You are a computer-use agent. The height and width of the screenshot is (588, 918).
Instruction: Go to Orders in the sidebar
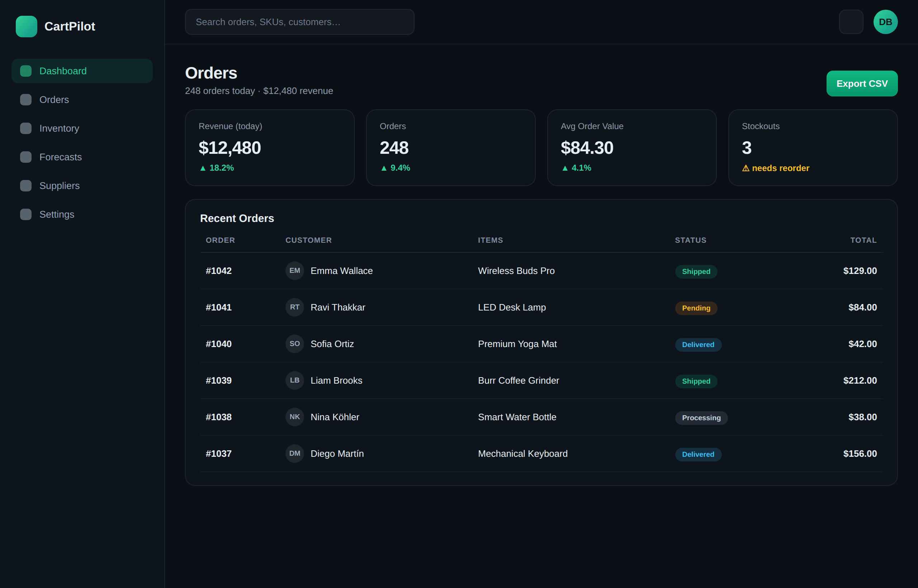pyautogui.click(x=82, y=100)
